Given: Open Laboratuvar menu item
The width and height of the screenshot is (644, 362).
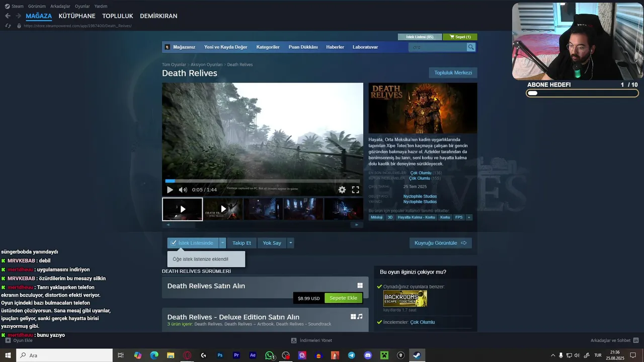Looking at the screenshot, I should pos(365,47).
